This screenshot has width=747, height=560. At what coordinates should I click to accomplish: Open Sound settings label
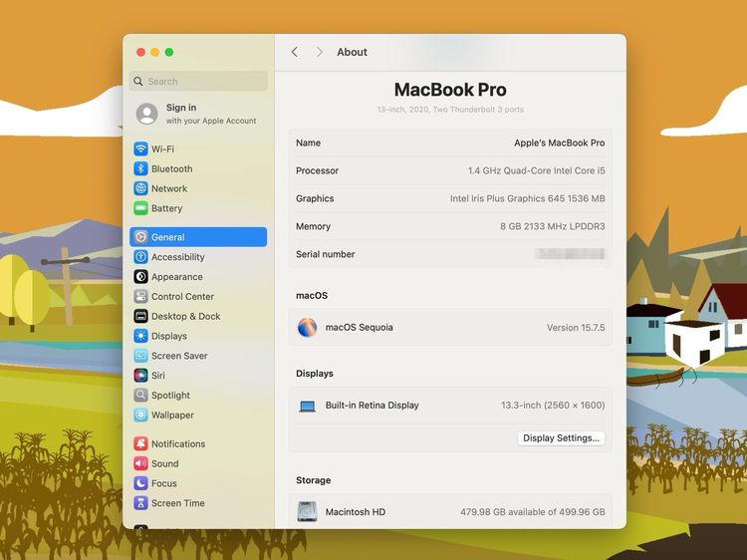pos(164,463)
